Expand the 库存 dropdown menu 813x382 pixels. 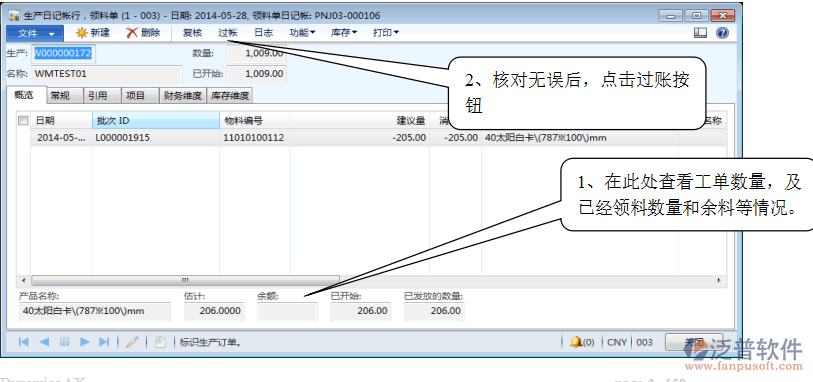[344, 33]
